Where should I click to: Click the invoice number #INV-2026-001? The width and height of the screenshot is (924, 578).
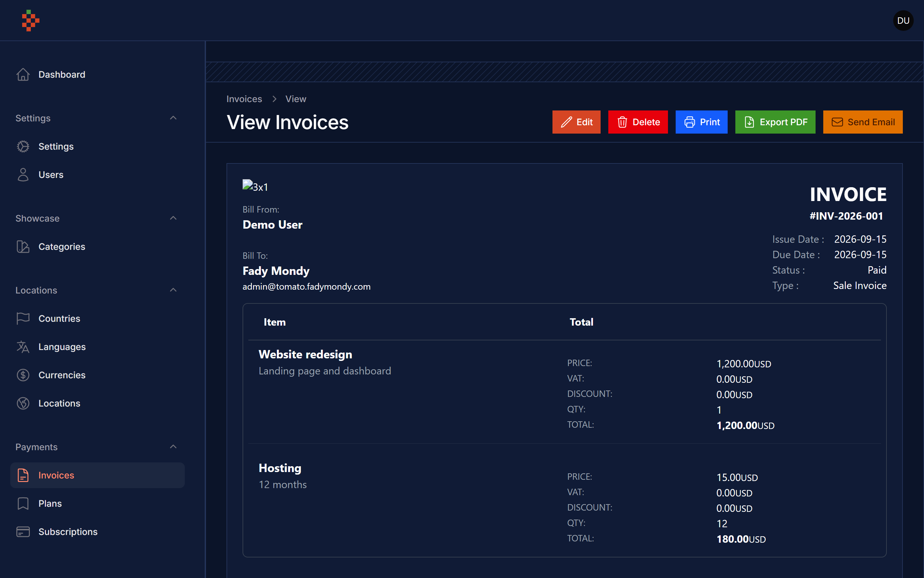click(846, 216)
